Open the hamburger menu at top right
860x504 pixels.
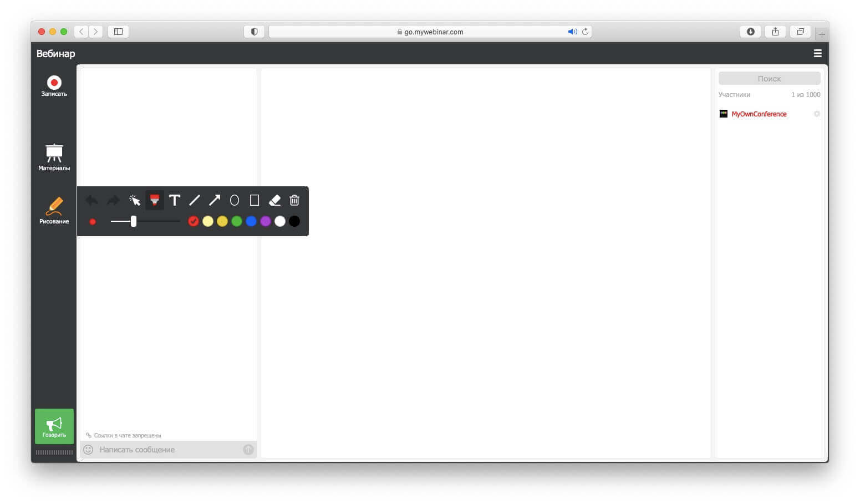coord(817,53)
